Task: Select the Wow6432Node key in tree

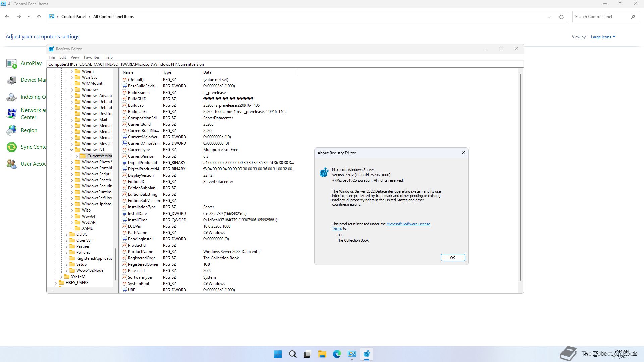Action: 90,270
